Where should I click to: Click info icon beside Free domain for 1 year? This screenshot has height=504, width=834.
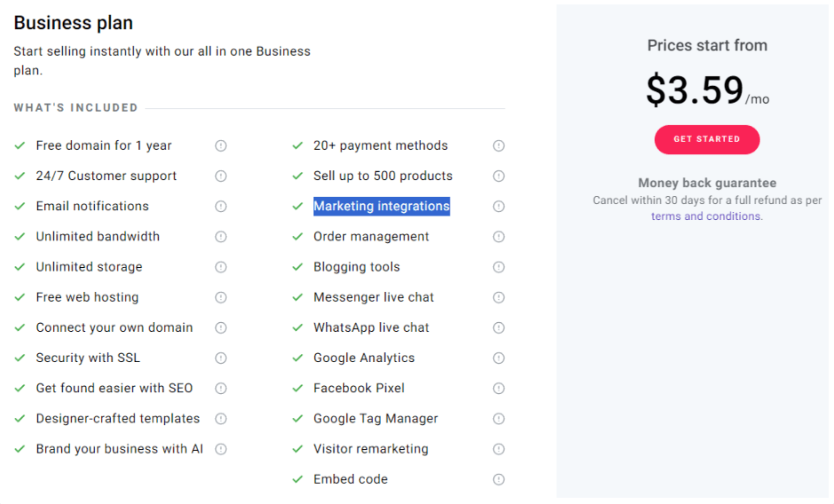tap(221, 146)
